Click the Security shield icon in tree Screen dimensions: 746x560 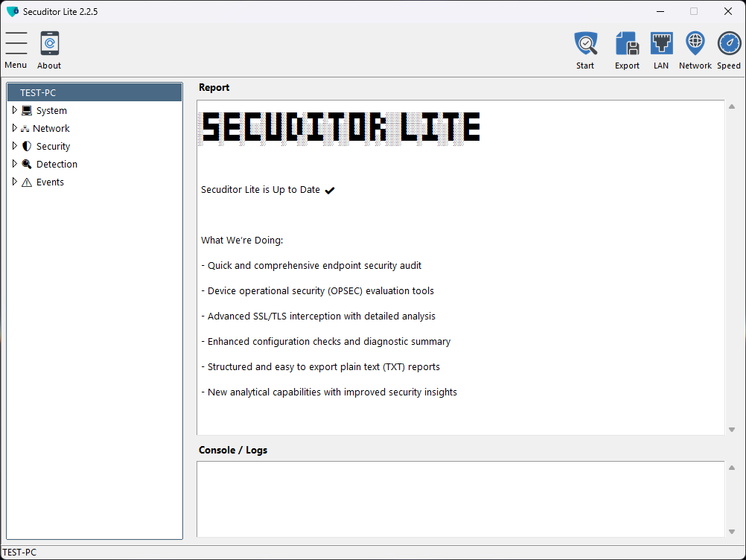point(27,146)
